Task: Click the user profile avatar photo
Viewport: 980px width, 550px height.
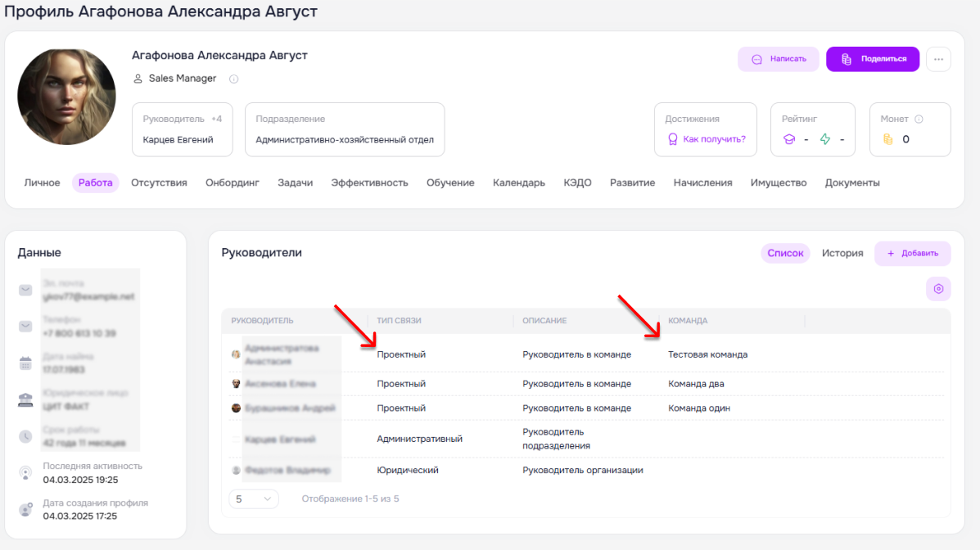Action: (66, 97)
